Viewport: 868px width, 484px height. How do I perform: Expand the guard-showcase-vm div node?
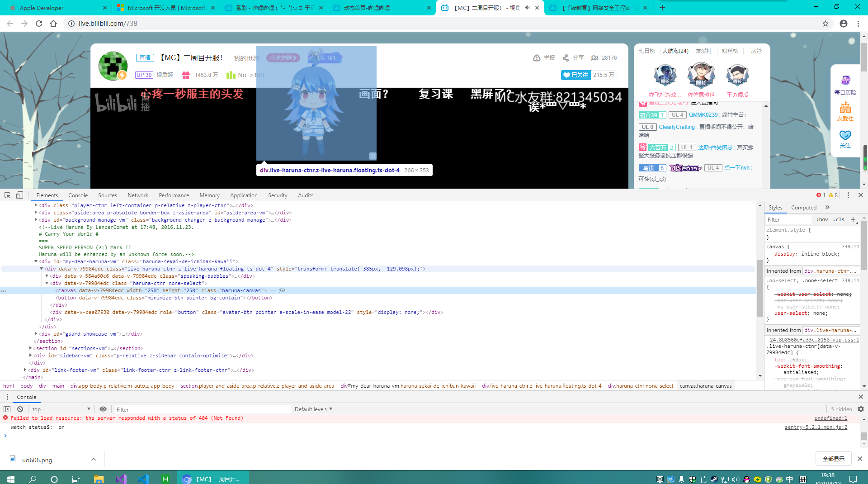[x=36, y=334]
